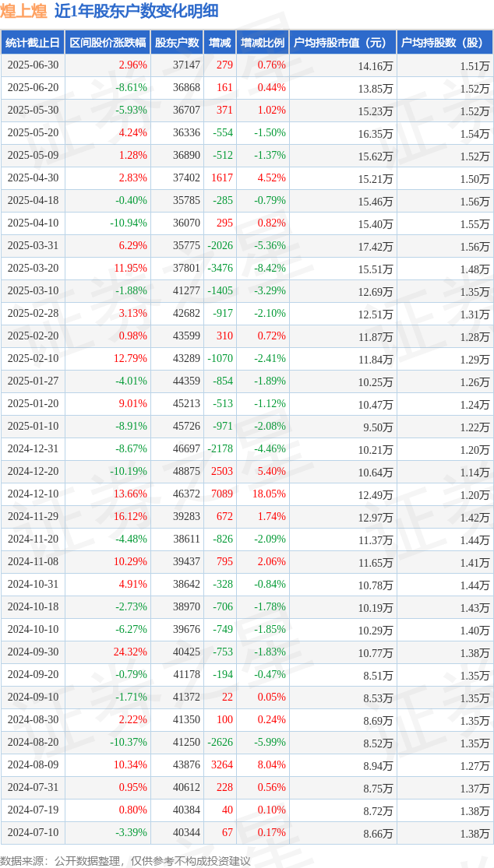Select the 7089 shareholder increase cell
The image size is (494, 868).
point(221,494)
